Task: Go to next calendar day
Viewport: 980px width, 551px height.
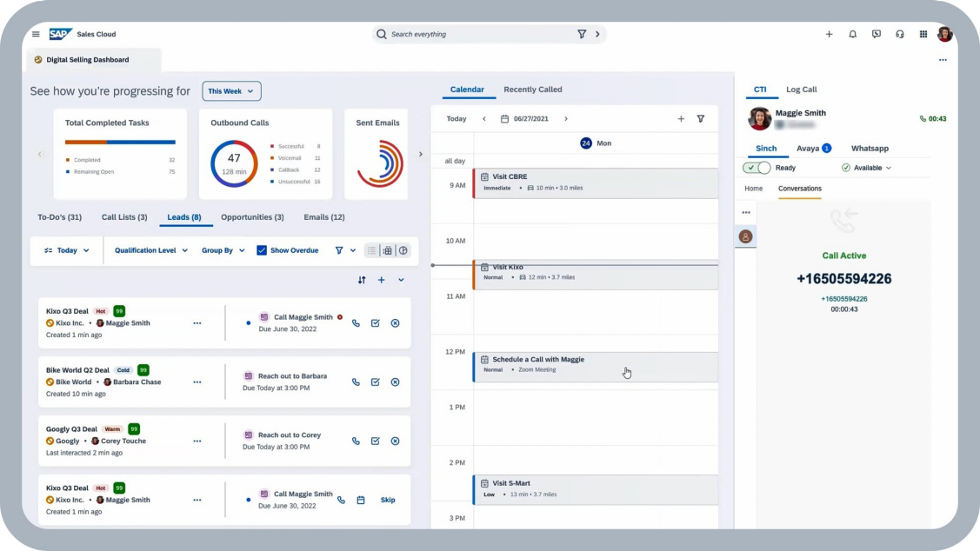Action: [566, 119]
